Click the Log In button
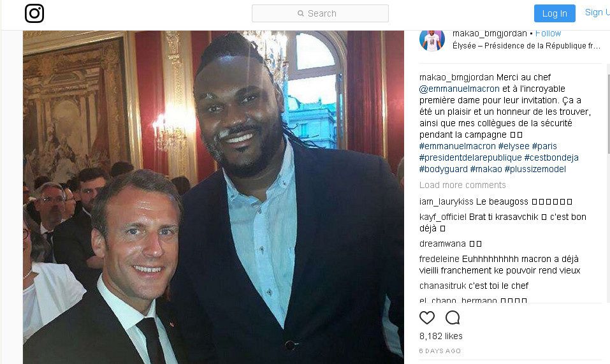 click(x=555, y=13)
